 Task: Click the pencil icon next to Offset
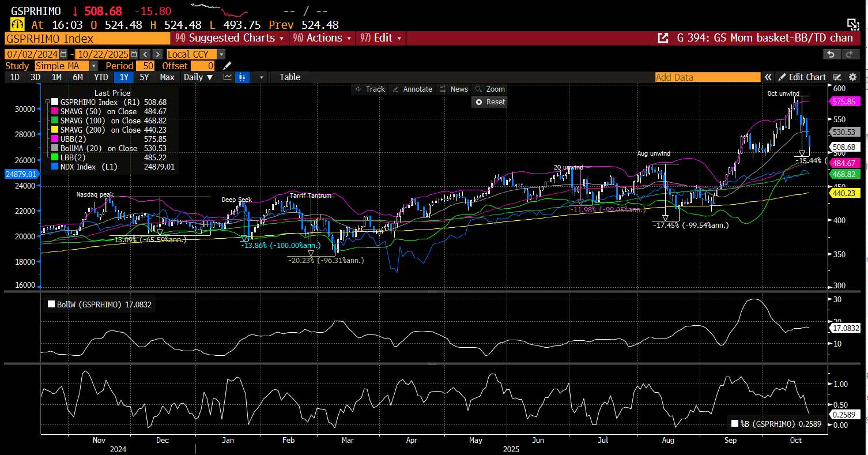(x=228, y=66)
